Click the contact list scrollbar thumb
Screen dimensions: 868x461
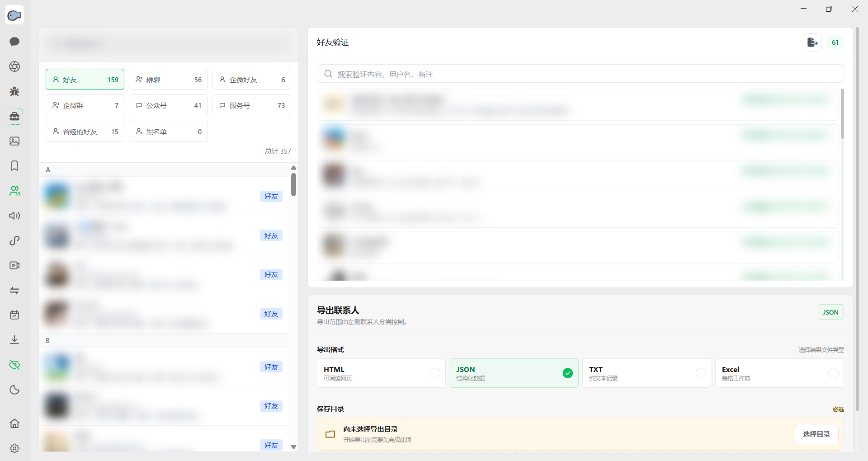pyautogui.click(x=293, y=184)
